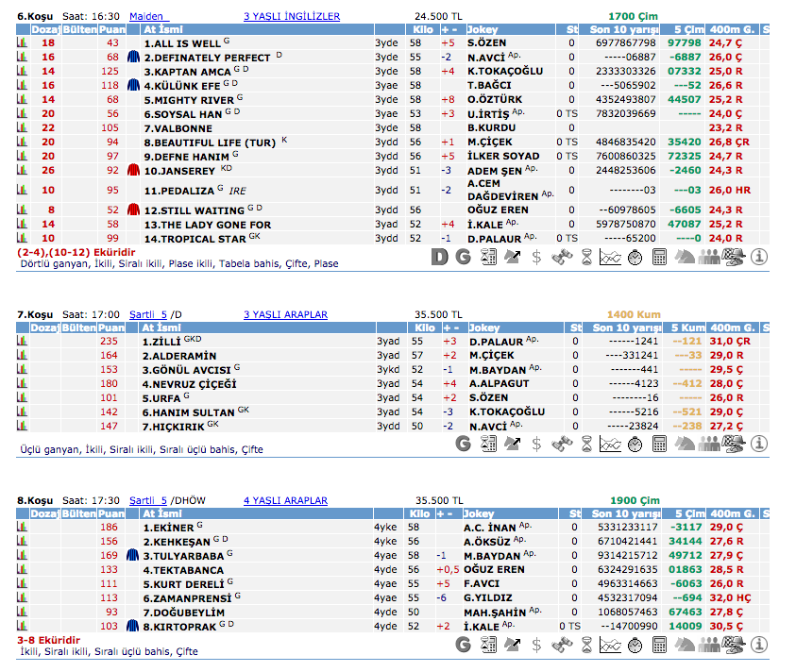
Task: Click blue striped jersey beside DEFINATELY PERFECT
Action: pyautogui.click(x=133, y=58)
